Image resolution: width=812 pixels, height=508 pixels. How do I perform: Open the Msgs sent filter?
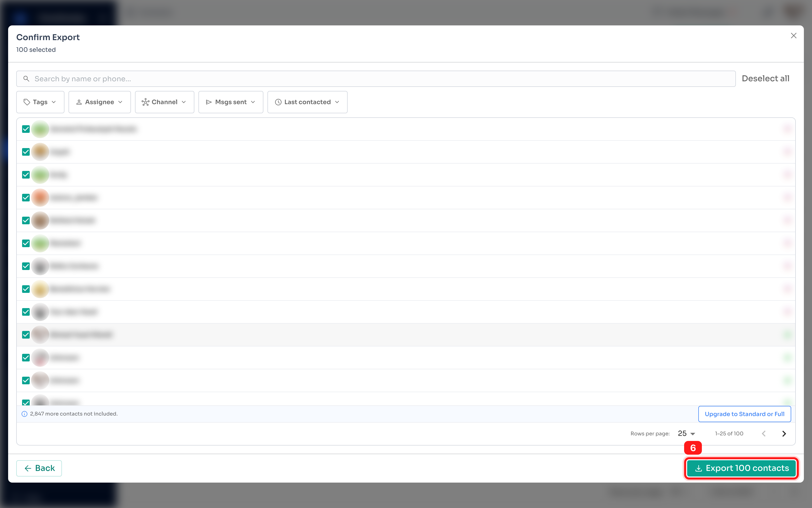(x=231, y=102)
